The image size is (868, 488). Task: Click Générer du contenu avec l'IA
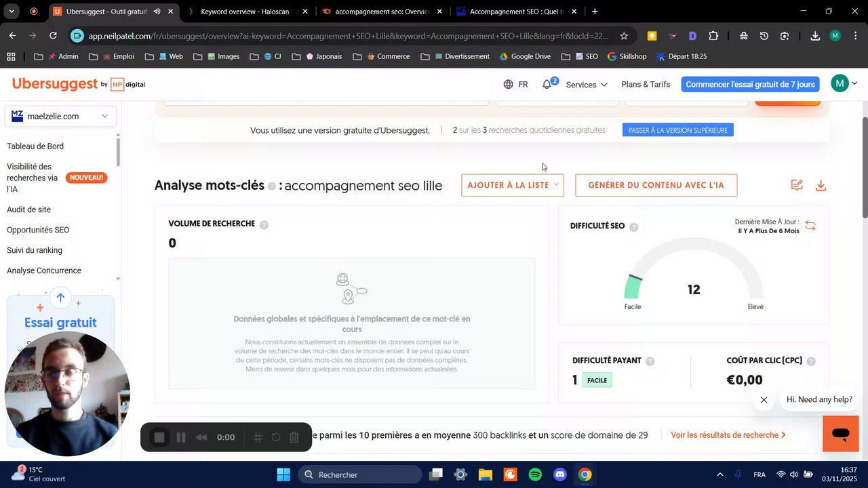(x=656, y=185)
